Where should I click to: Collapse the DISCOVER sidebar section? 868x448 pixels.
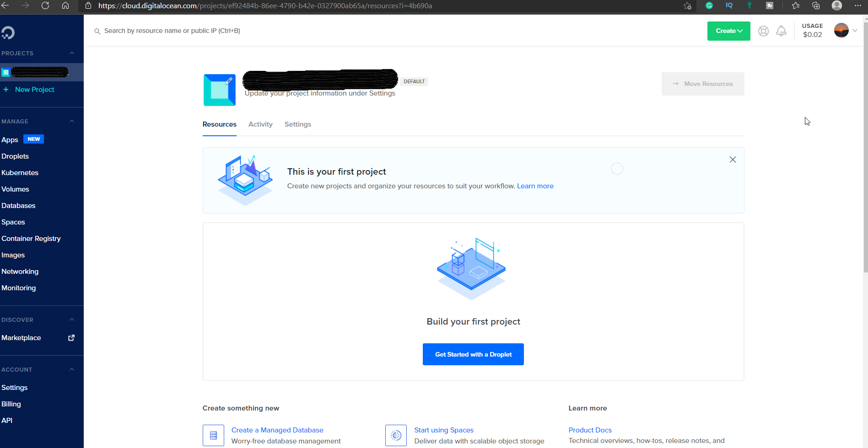72,320
